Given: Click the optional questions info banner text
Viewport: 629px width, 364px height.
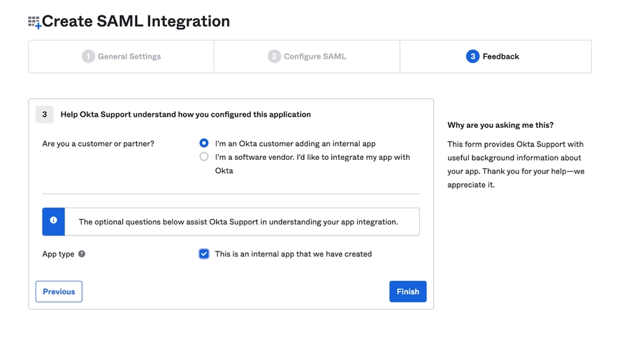Looking at the screenshot, I should point(238,222).
